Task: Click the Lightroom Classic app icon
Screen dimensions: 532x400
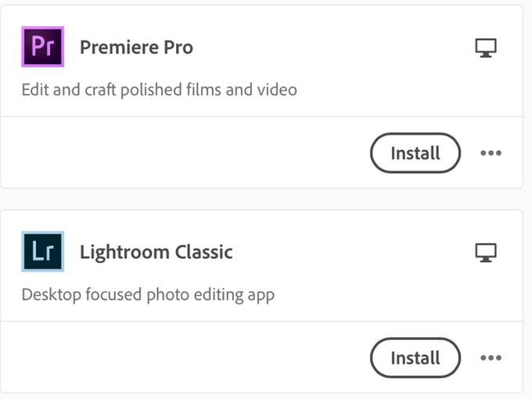Action: pyautogui.click(x=42, y=252)
